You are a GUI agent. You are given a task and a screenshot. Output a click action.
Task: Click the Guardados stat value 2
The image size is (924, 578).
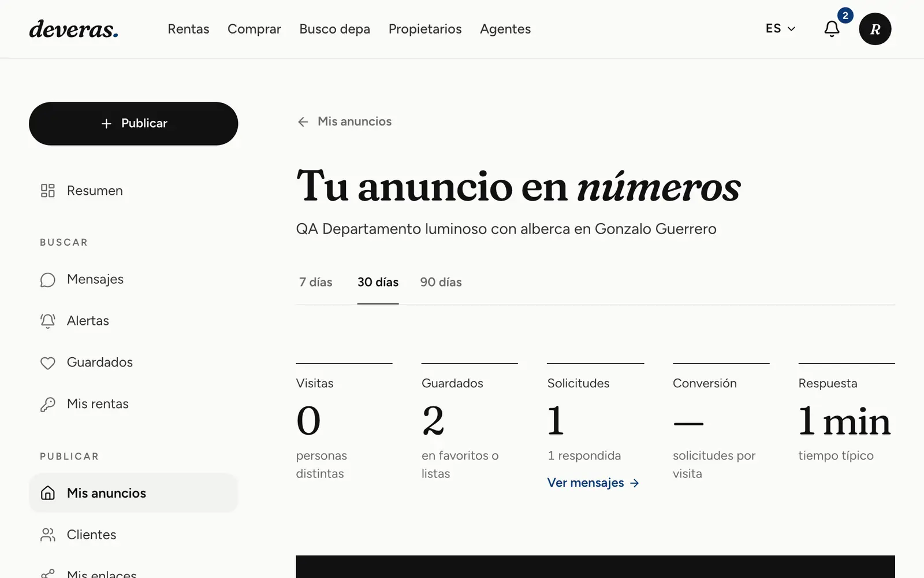point(433,421)
